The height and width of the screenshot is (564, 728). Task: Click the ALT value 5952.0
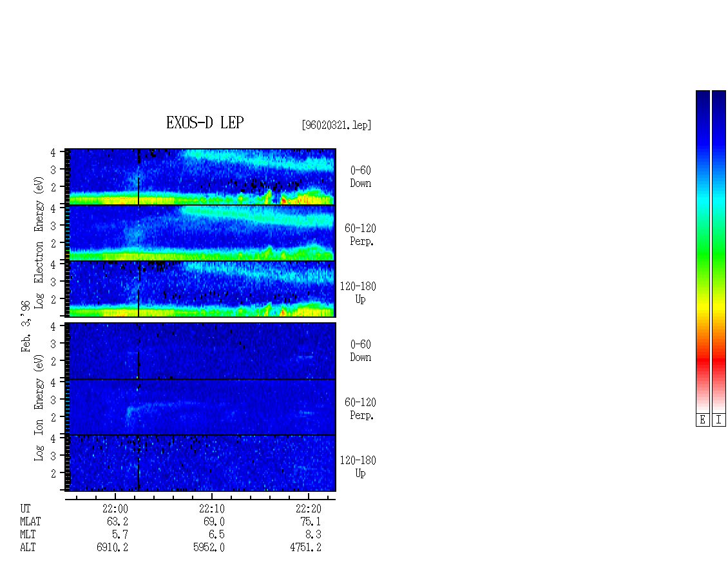click(x=209, y=547)
